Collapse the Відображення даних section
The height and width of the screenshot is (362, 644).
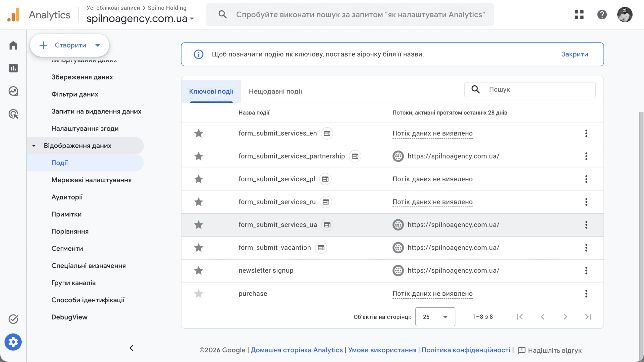tap(34, 146)
